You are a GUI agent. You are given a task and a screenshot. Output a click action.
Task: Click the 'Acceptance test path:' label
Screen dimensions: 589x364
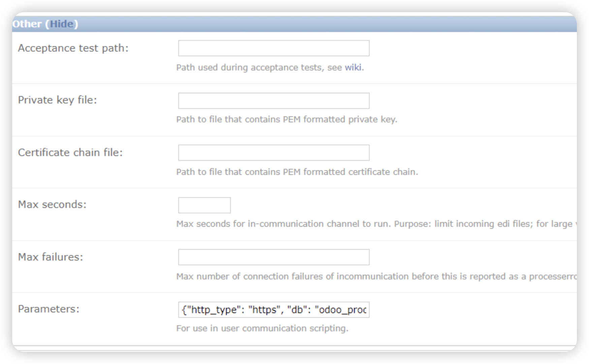[x=73, y=48]
